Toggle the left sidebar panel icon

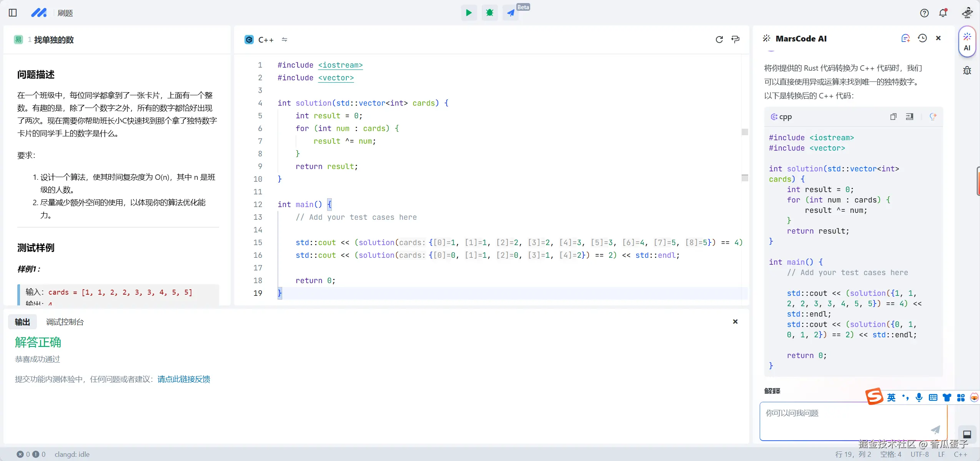13,13
